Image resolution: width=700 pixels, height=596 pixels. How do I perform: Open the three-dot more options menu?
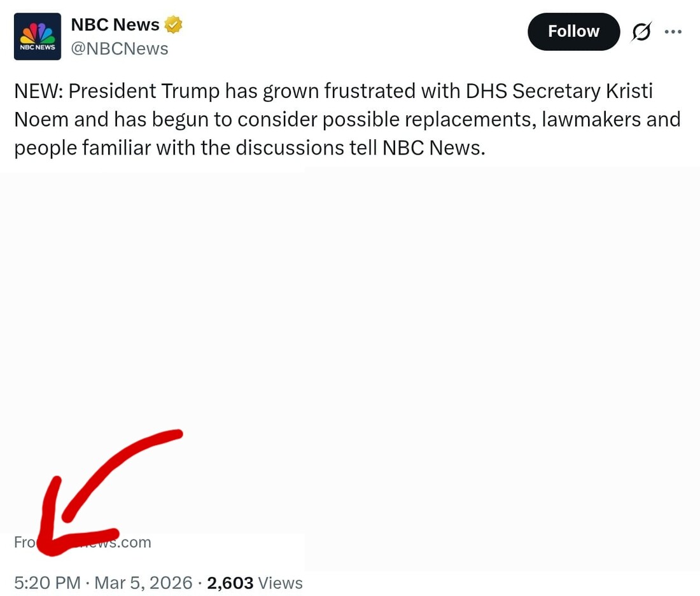673,31
